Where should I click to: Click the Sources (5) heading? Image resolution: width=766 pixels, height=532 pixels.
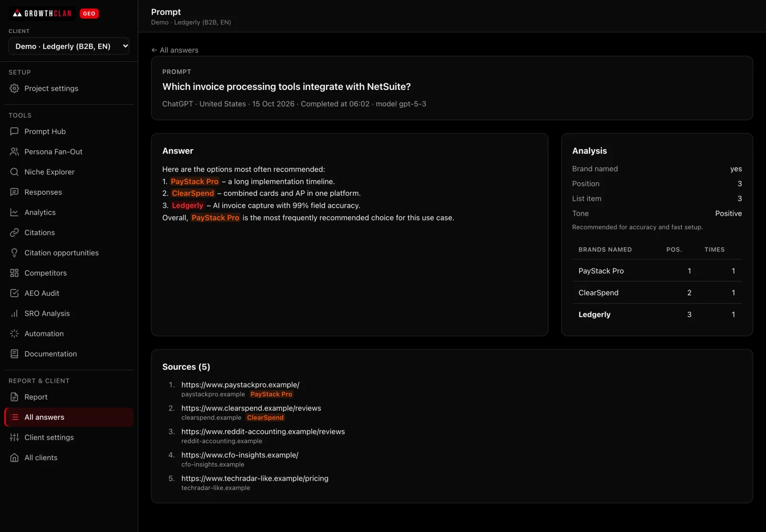point(186,367)
